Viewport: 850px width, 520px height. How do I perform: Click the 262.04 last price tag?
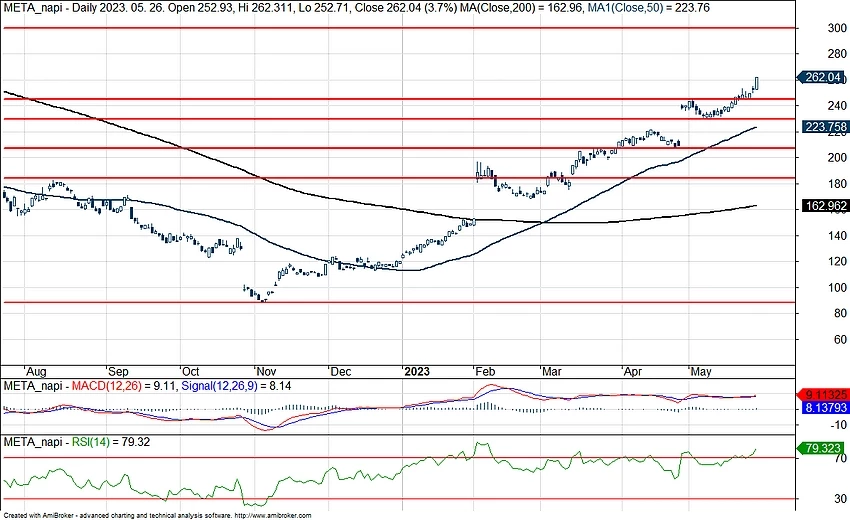coord(822,78)
